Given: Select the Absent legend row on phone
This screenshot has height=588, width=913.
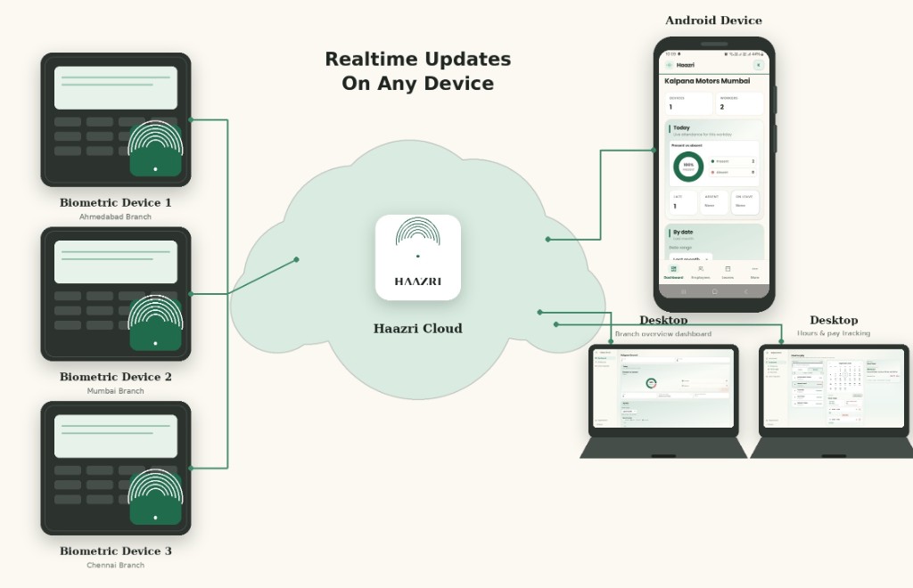Looking at the screenshot, I should click(x=733, y=172).
